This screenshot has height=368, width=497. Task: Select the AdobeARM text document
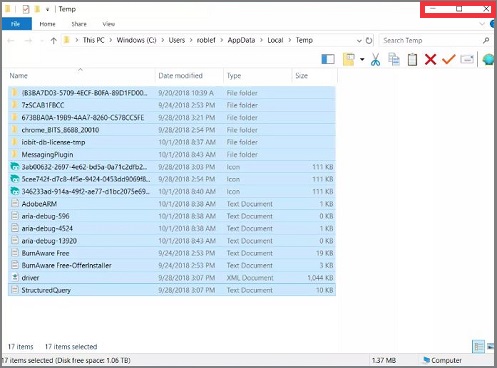click(172, 204)
